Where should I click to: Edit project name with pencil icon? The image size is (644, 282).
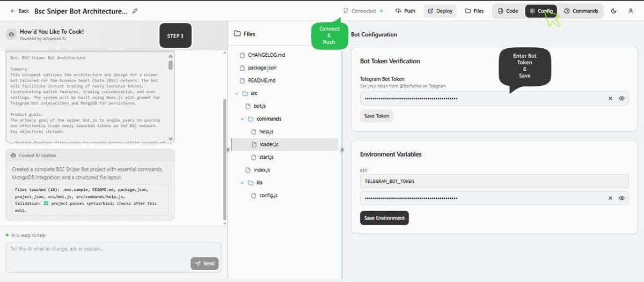pos(135,11)
